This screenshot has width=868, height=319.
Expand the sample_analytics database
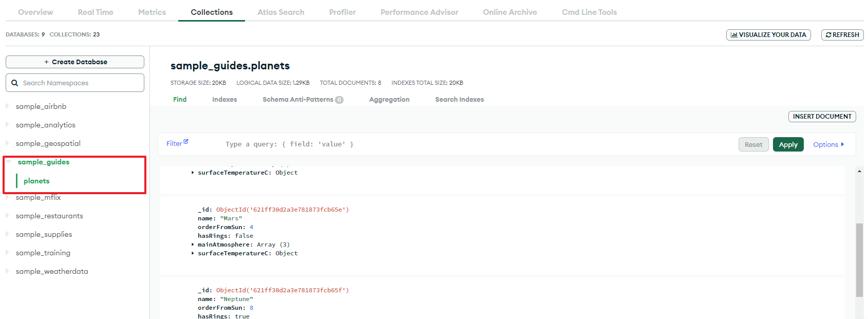point(8,125)
